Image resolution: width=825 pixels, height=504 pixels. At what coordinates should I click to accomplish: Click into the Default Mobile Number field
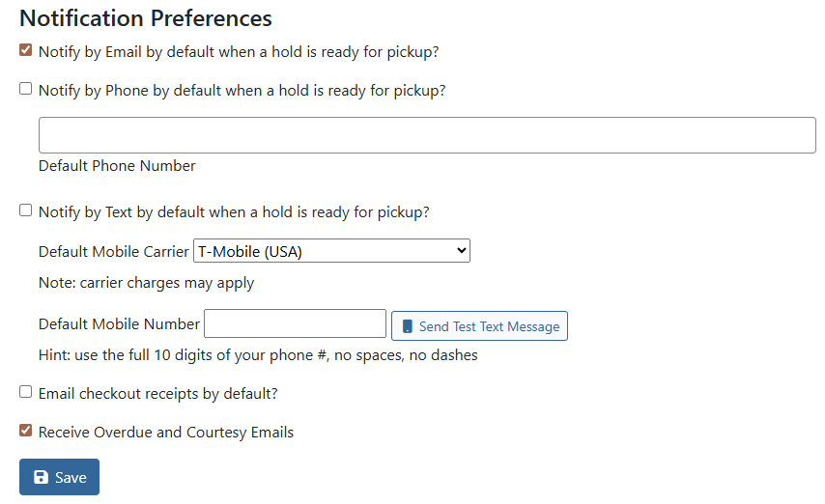pos(295,323)
